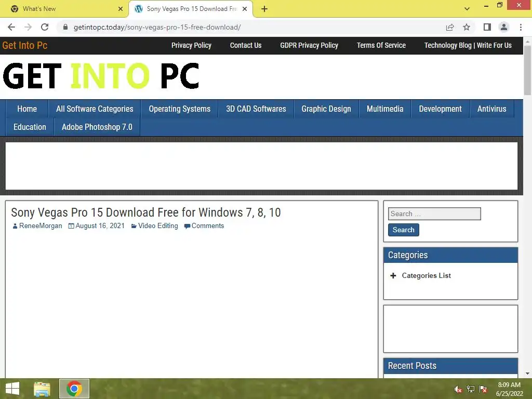Open the 3D CAD Softwares category

pyautogui.click(x=256, y=109)
